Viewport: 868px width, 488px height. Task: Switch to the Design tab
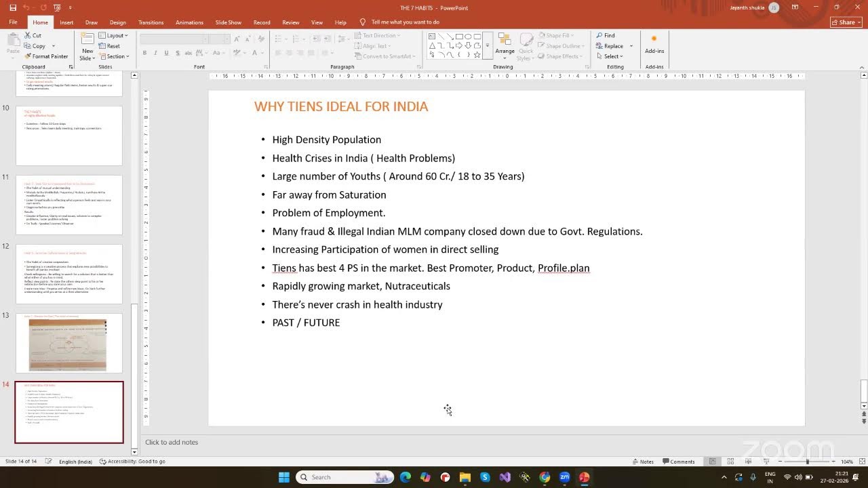click(x=117, y=22)
